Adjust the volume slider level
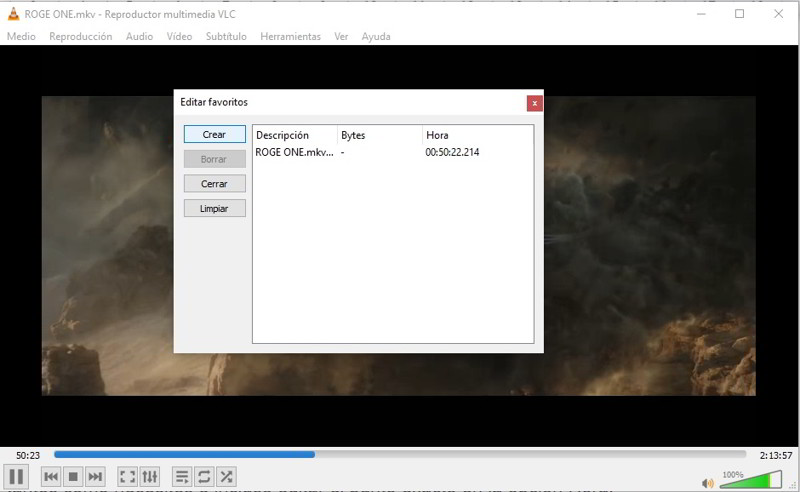This screenshot has width=800, height=492. 750,482
